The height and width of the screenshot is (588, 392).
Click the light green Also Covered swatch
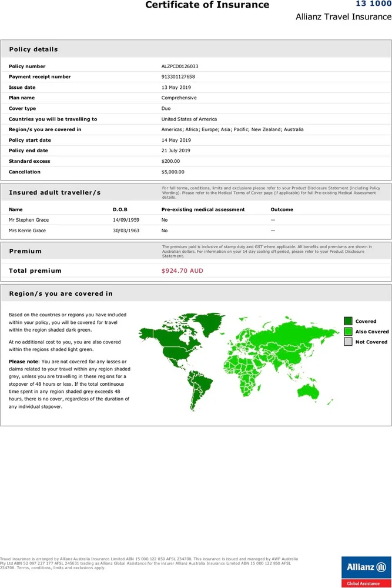pyautogui.click(x=348, y=332)
